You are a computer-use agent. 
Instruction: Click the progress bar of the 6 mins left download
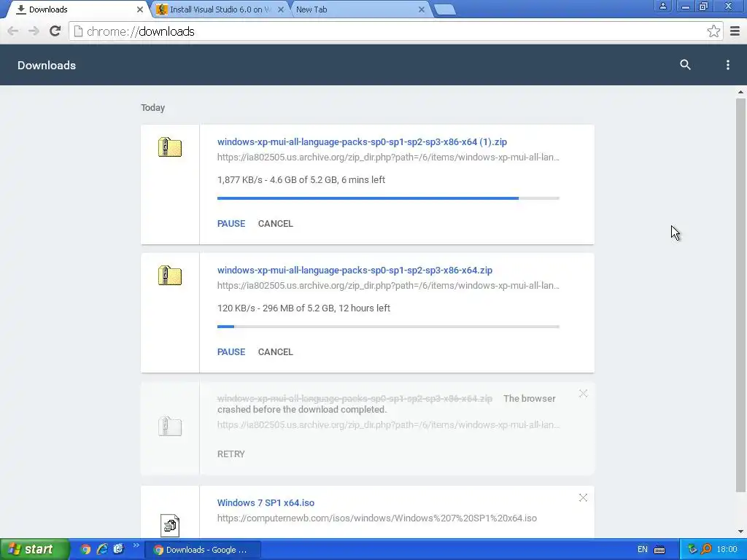[388, 198]
